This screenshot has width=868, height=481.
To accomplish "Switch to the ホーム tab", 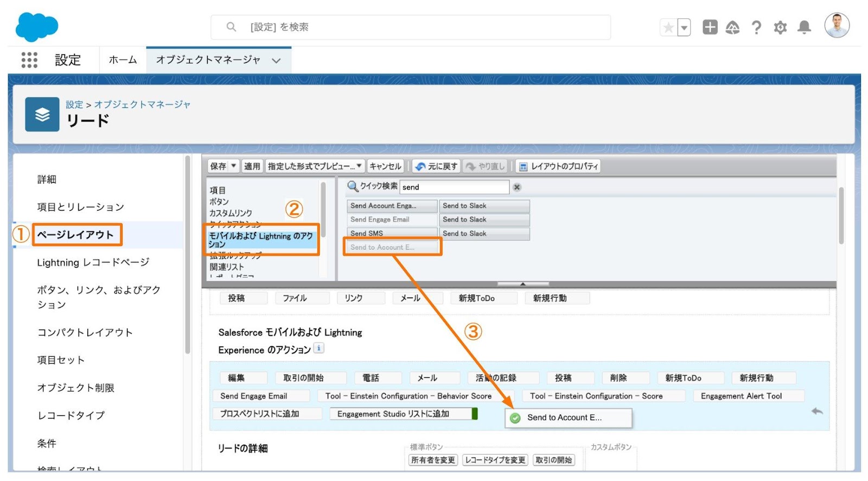I will [x=123, y=60].
